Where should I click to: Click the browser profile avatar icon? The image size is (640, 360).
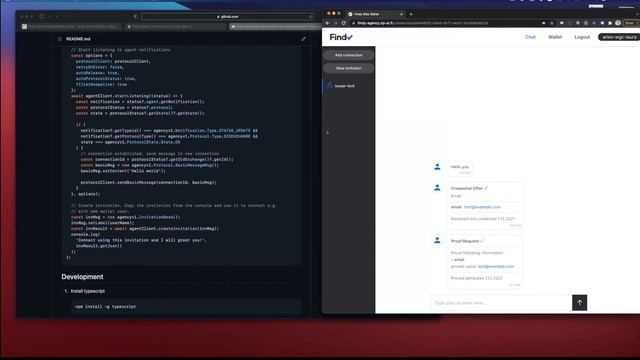tap(618, 23)
